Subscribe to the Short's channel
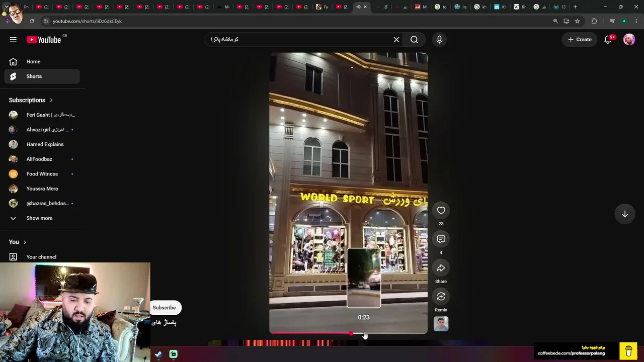This screenshot has height=362, width=644. (x=164, y=308)
